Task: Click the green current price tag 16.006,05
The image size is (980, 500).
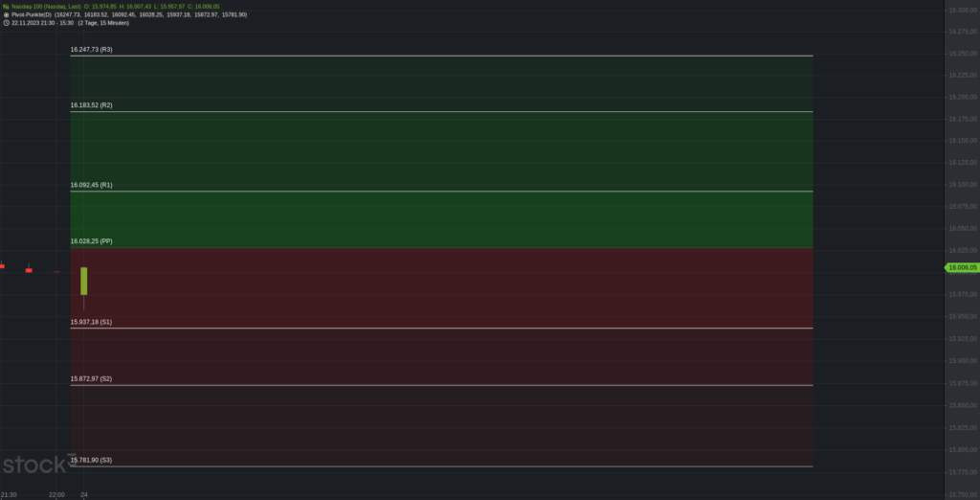Action: tap(961, 267)
